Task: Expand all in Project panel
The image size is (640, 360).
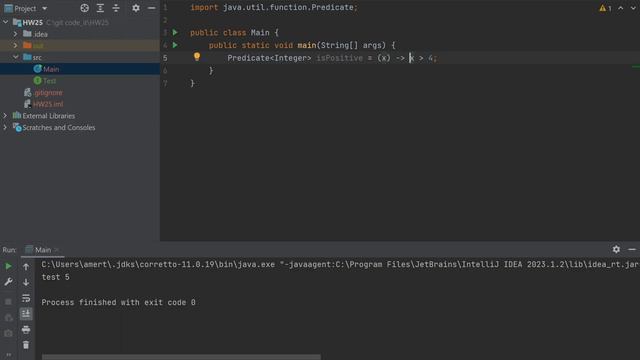Action: tap(100, 8)
